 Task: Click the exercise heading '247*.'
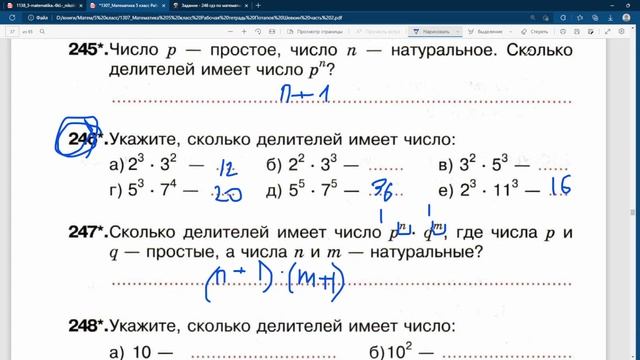(x=88, y=232)
